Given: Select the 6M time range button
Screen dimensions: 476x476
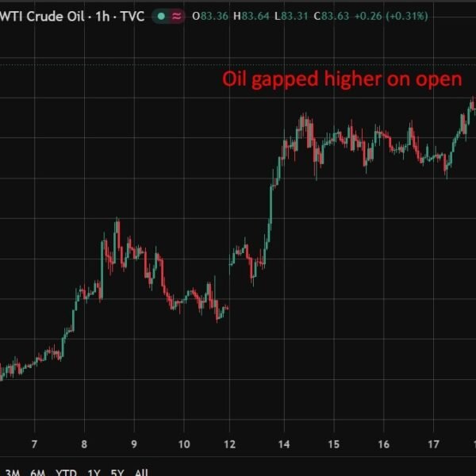Looking at the screenshot, I should (x=37, y=472).
